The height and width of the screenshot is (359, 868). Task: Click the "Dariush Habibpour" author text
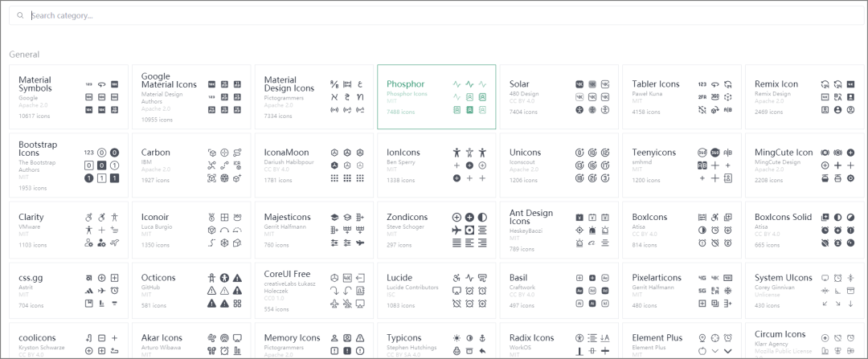(x=288, y=162)
